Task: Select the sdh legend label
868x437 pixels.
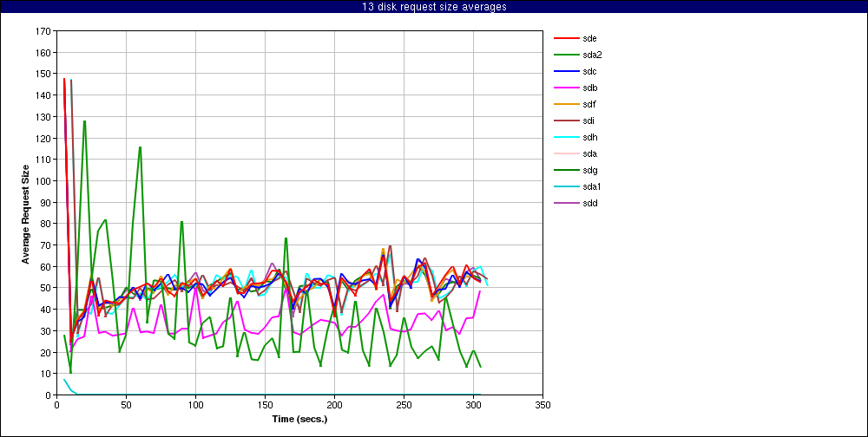Action: click(x=589, y=137)
